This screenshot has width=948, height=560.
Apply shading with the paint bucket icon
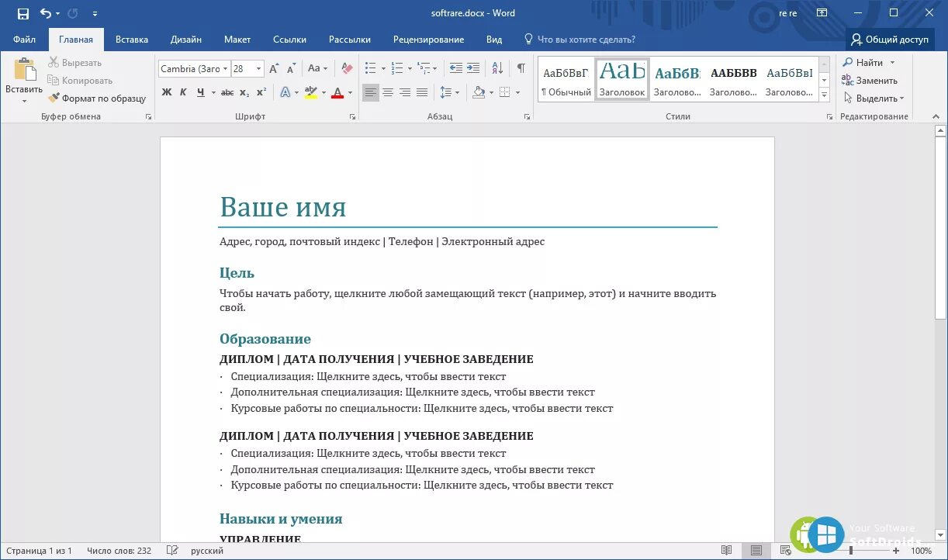click(478, 92)
